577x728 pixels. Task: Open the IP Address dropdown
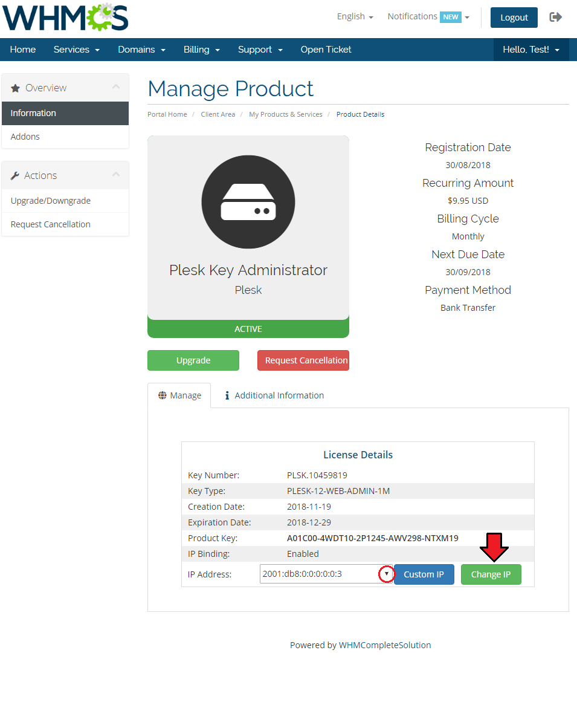coord(326,574)
